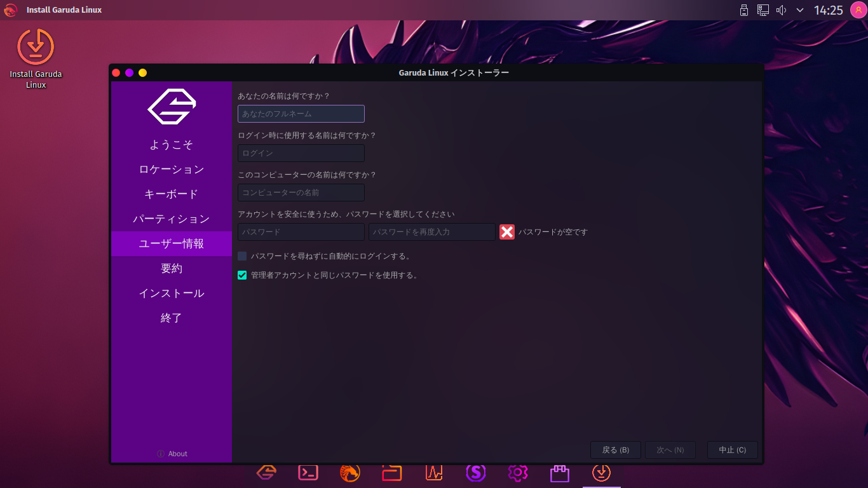Click the 中止 (C) button
Image resolution: width=868 pixels, height=488 pixels.
click(x=733, y=450)
